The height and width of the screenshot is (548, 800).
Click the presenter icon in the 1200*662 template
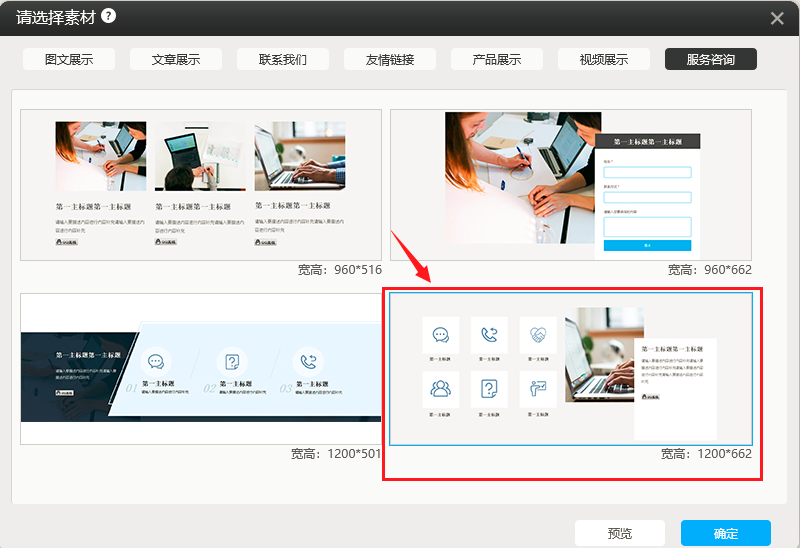coord(538,389)
